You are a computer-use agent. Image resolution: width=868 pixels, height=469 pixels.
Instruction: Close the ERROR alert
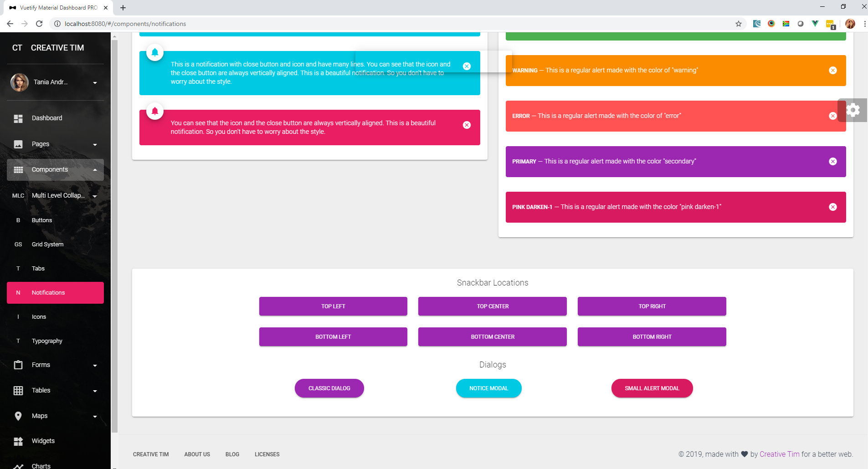pyautogui.click(x=833, y=116)
